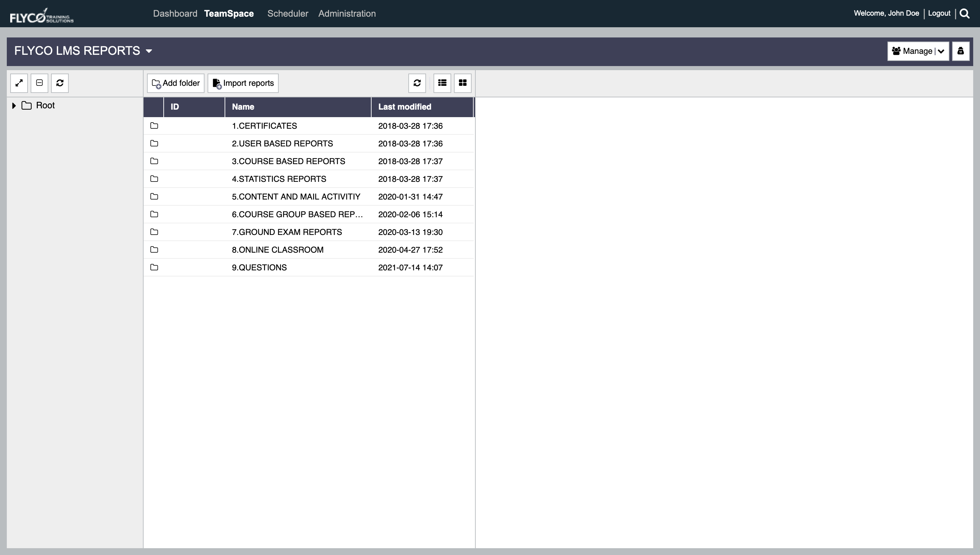
Task: Select the 8.ONLINE CLASSROOM folder name
Action: [278, 250]
